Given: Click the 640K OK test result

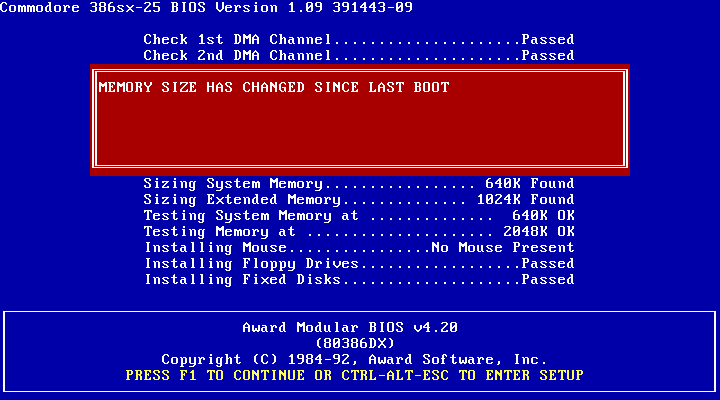Looking at the screenshot, I should pyautogui.click(x=543, y=216).
